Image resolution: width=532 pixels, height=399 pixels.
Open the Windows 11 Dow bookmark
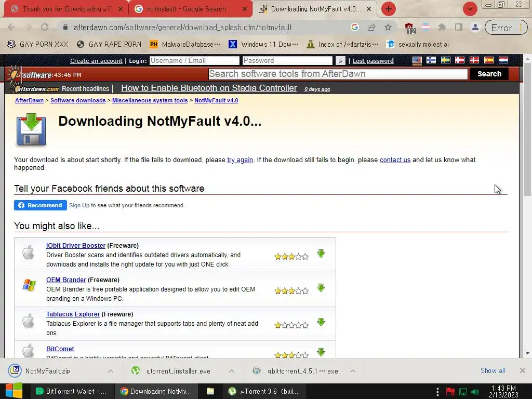pos(263,44)
